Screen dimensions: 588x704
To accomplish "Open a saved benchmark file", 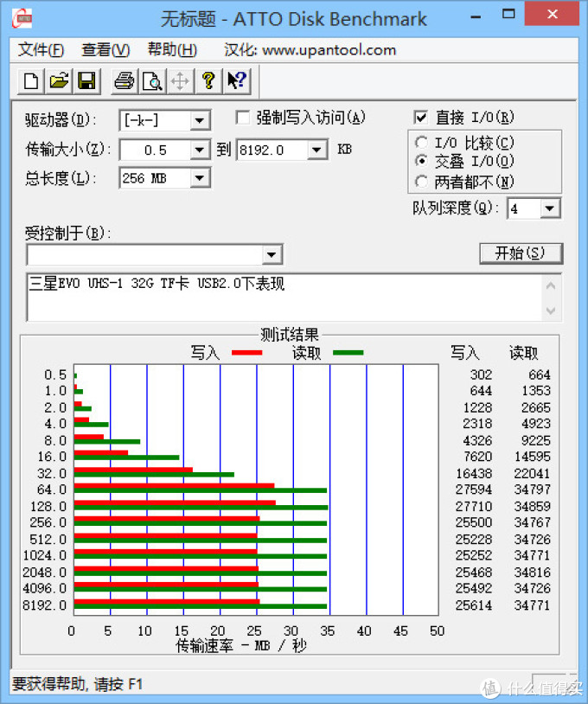I will tap(59, 81).
